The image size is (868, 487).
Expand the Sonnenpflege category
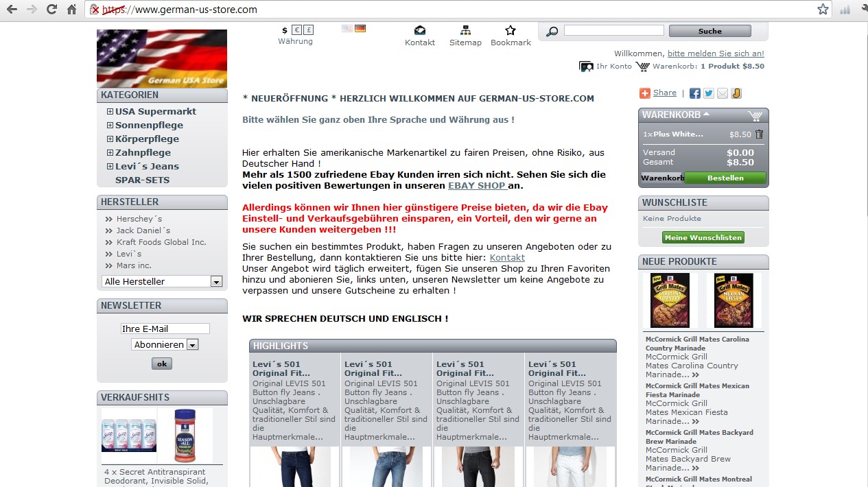(x=110, y=126)
